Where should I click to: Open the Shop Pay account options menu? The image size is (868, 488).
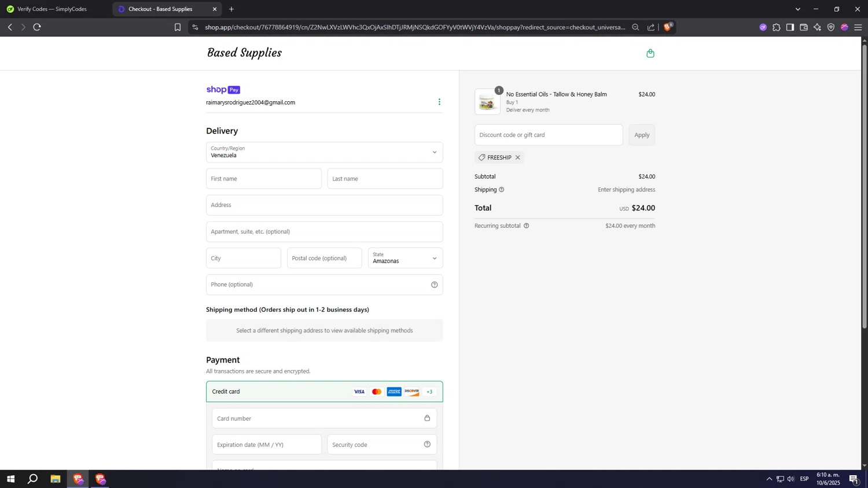tap(439, 102)
